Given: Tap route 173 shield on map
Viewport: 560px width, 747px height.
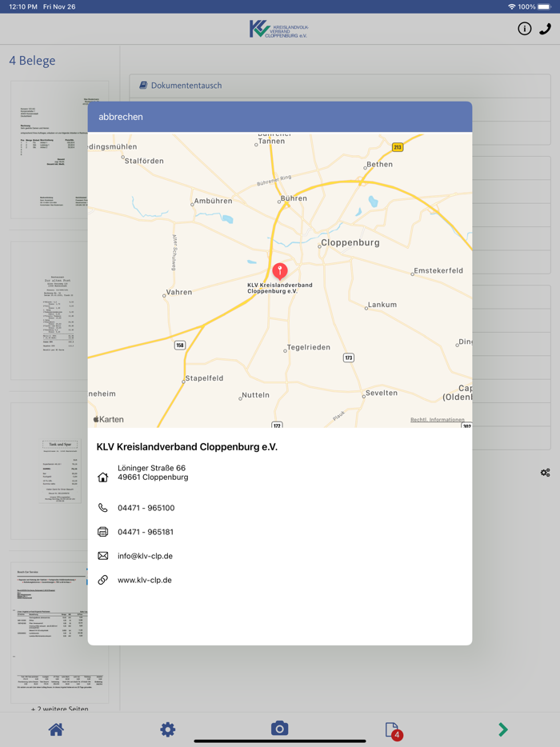Looking at the screenshot, I should point(348,358).
